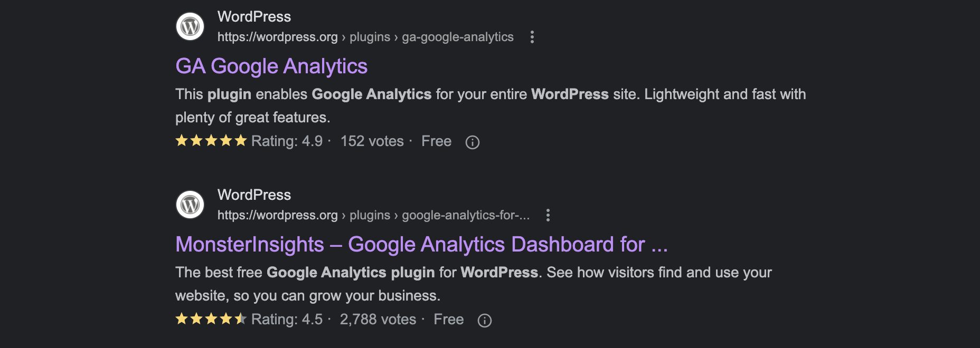Click the 4.5-star rating under MonsterInsights
The image size is (980, 348).
pos(211,319)
